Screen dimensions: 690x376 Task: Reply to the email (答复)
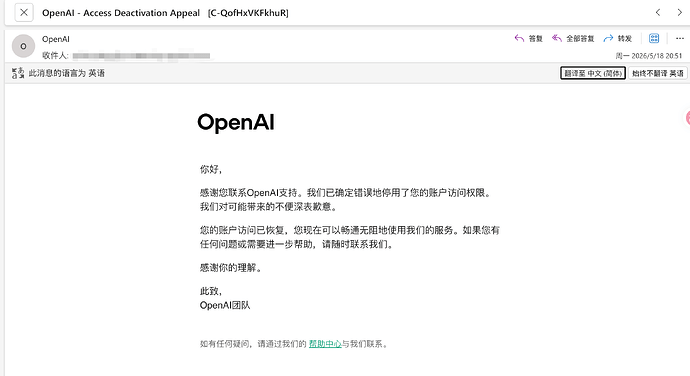point(529,38)
